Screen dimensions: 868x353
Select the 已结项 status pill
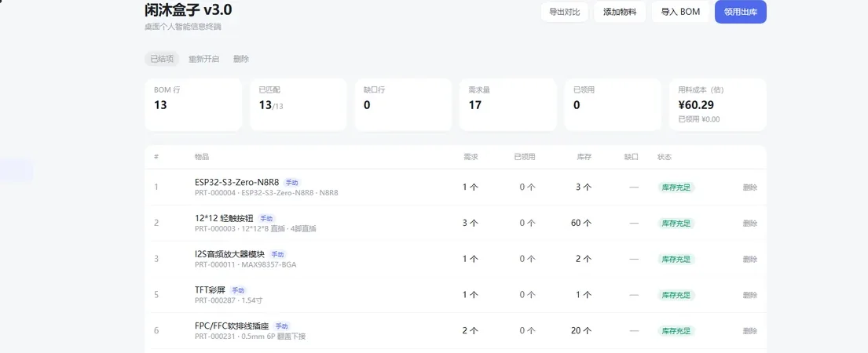point(162,59)
